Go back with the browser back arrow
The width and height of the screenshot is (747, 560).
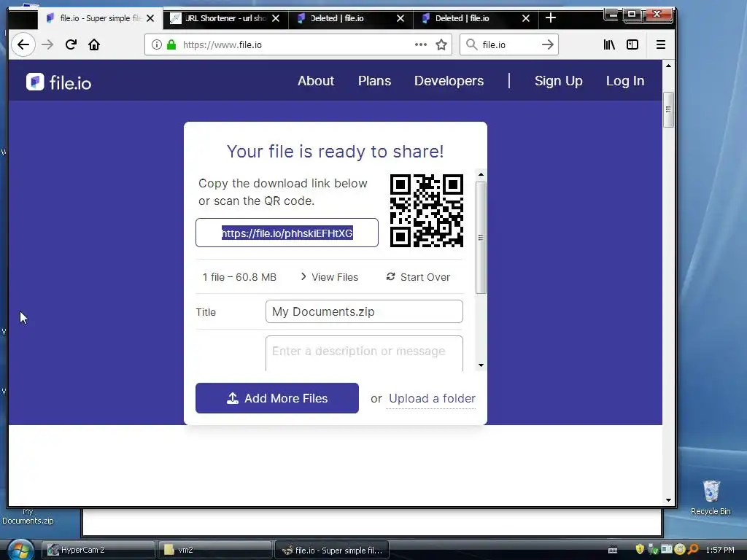pos(23,44)
